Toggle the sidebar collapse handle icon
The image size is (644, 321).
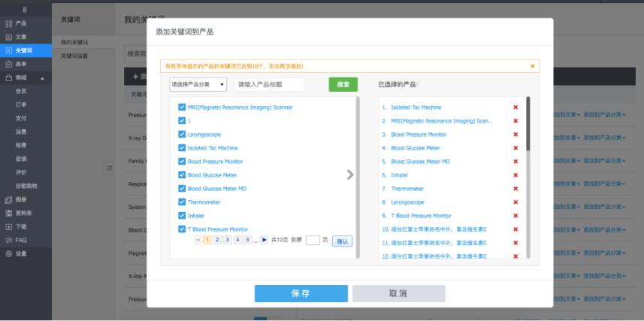[108, 168]
